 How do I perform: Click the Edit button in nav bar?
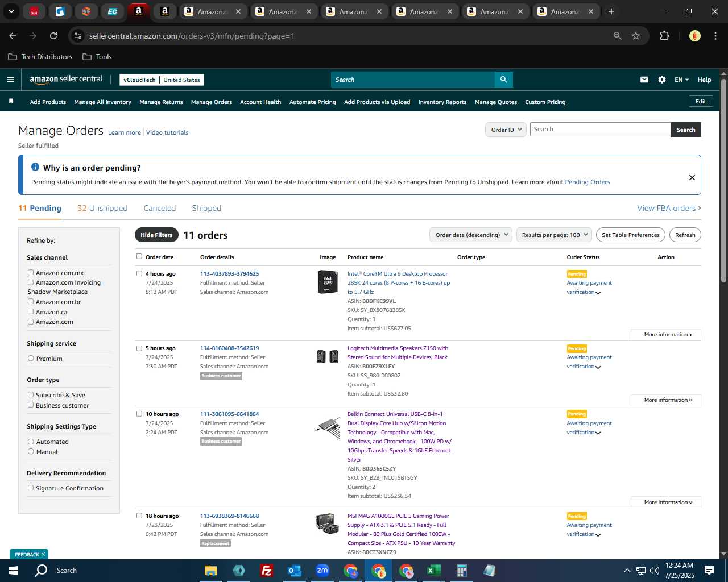click(701, 102)
